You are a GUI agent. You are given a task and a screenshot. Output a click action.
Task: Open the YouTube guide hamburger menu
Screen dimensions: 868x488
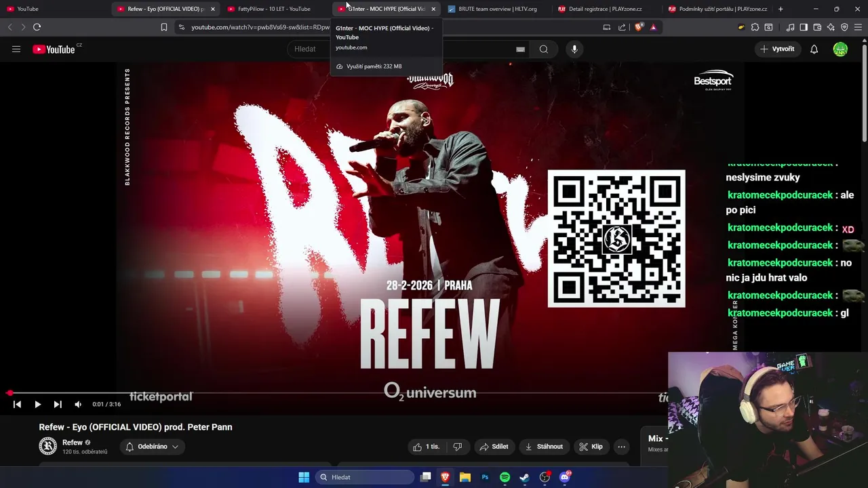16,49
